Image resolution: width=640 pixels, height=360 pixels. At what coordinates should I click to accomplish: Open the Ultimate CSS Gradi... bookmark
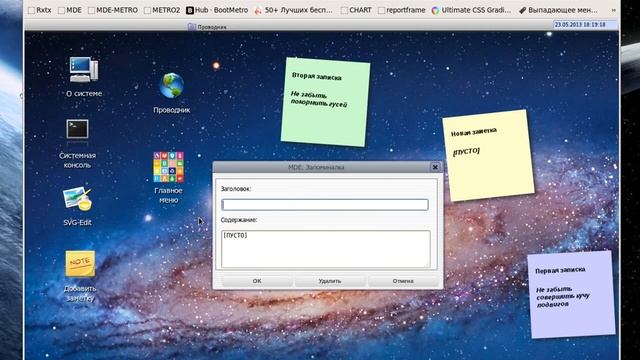[471, 10]
